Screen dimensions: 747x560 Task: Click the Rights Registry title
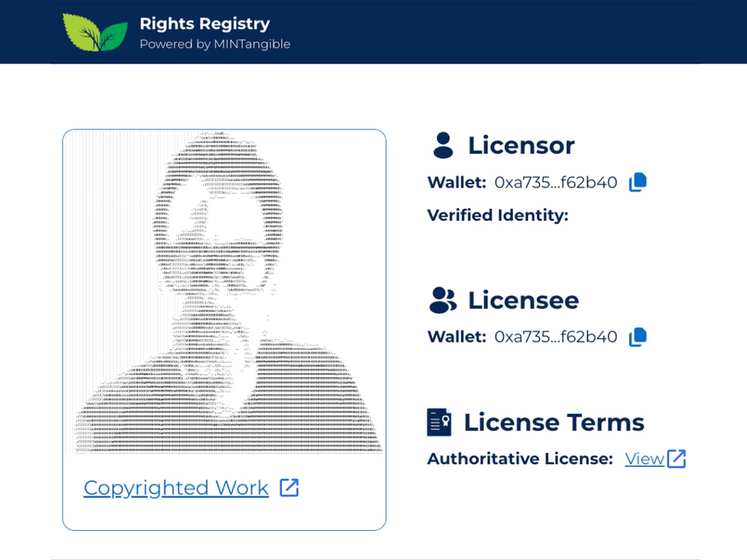coord(204,24)
